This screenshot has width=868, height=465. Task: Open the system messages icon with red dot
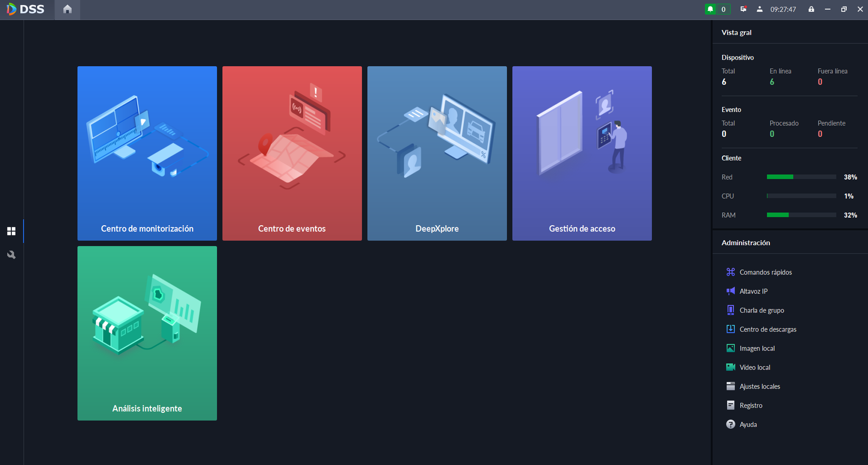tap(743, 9)
